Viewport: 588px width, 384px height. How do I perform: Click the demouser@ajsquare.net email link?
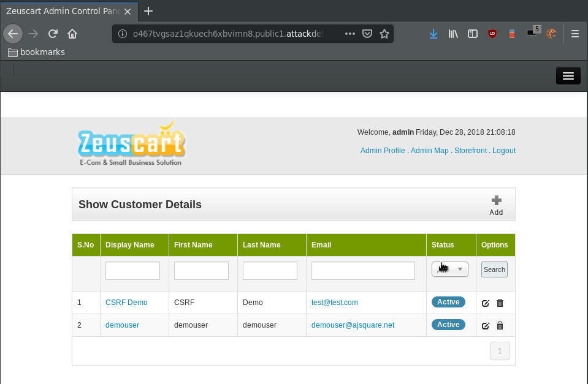(353, 325)
